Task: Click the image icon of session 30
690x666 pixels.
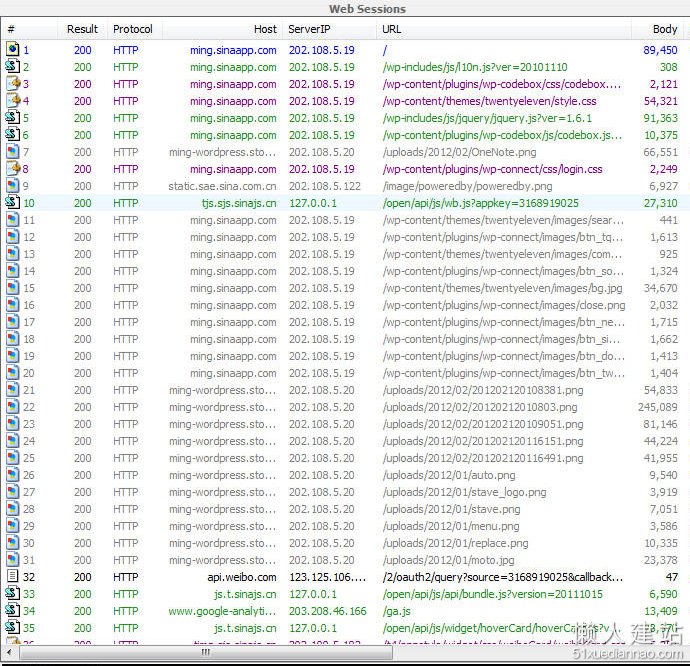Action: click(x=13, y=543)
